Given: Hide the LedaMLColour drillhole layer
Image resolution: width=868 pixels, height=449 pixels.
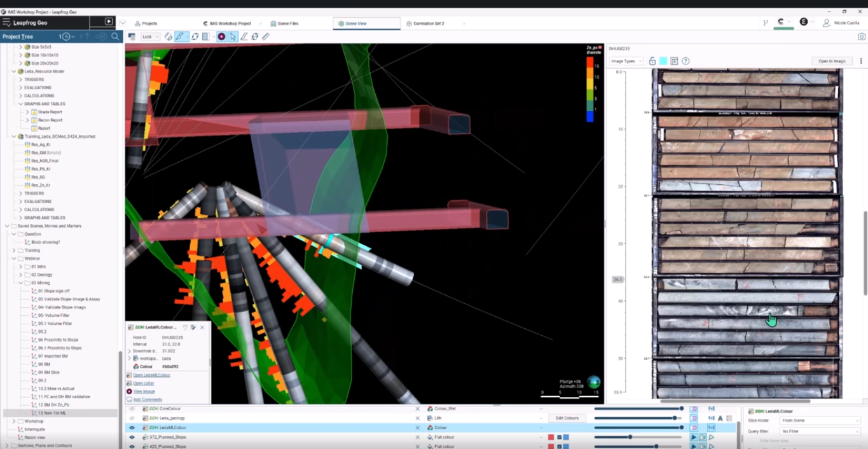Looking at the screenshot, I should (x=132, y=428).
